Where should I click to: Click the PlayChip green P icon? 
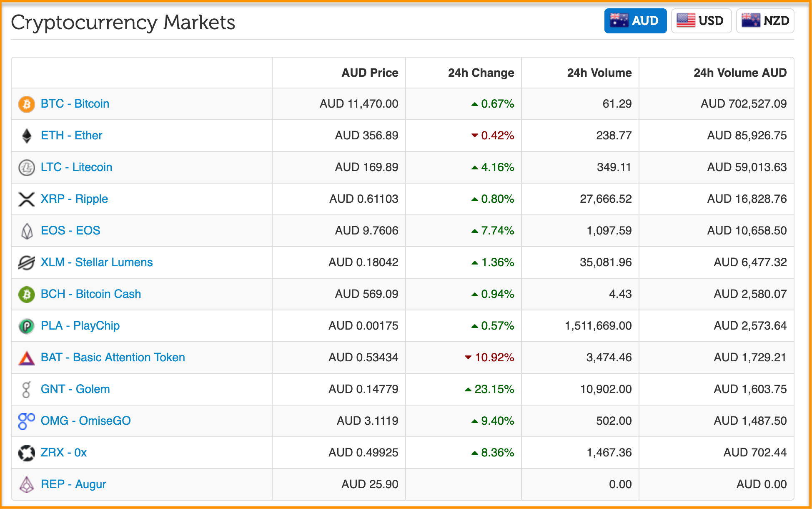[x=27, y=326]
